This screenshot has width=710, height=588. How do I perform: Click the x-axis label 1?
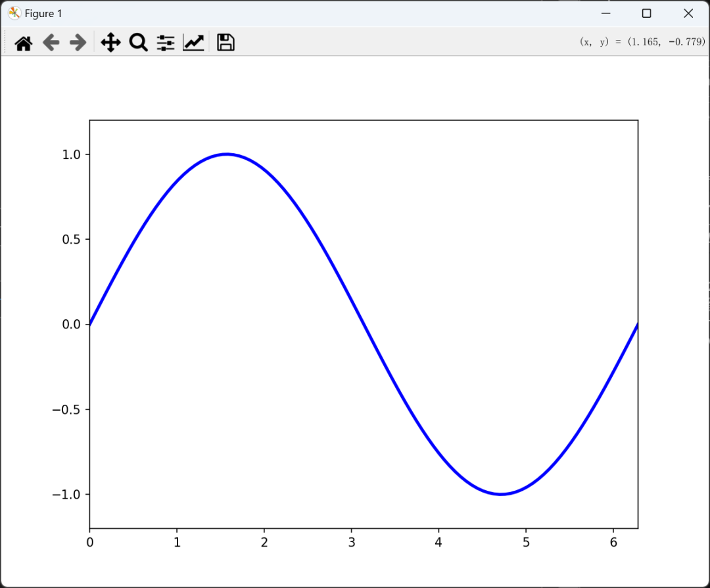tap(177, 542)
